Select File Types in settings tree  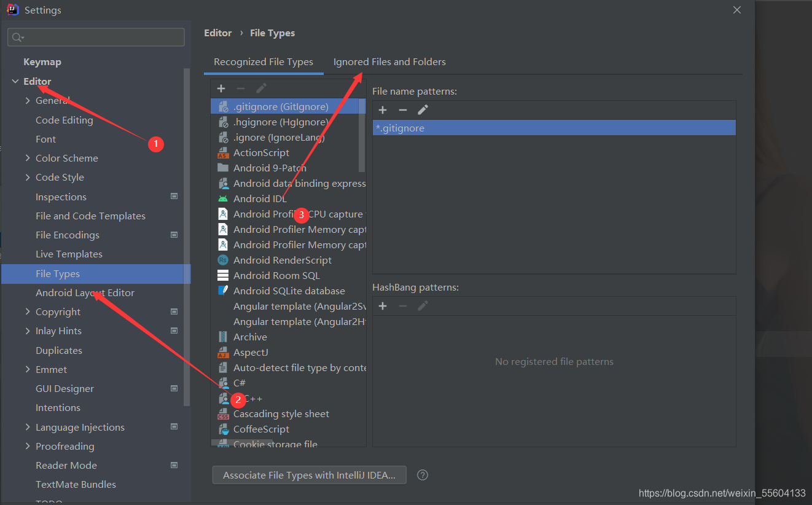click(x=96, y=273)
